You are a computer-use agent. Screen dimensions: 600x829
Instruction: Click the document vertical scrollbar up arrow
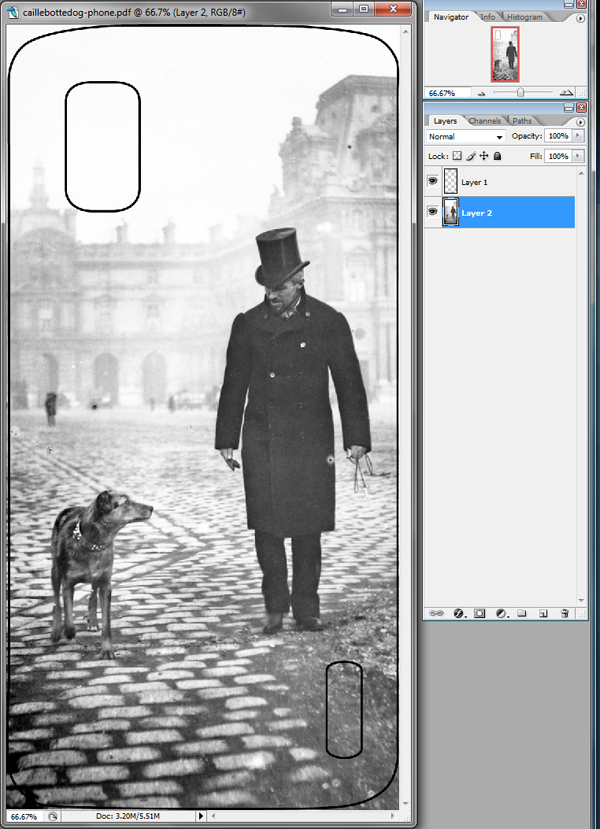[x=406, y=31]
